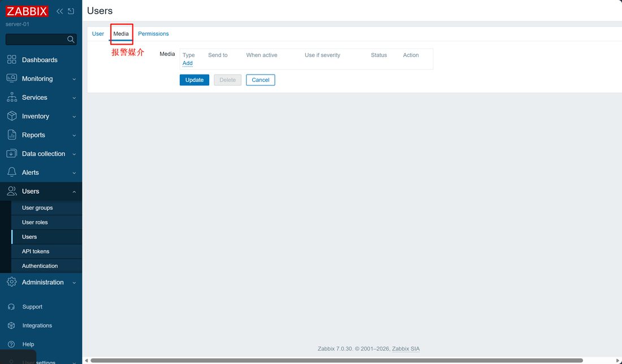Switch to the User tab
This screenshot has width=622, height=364.
[98, 34]
